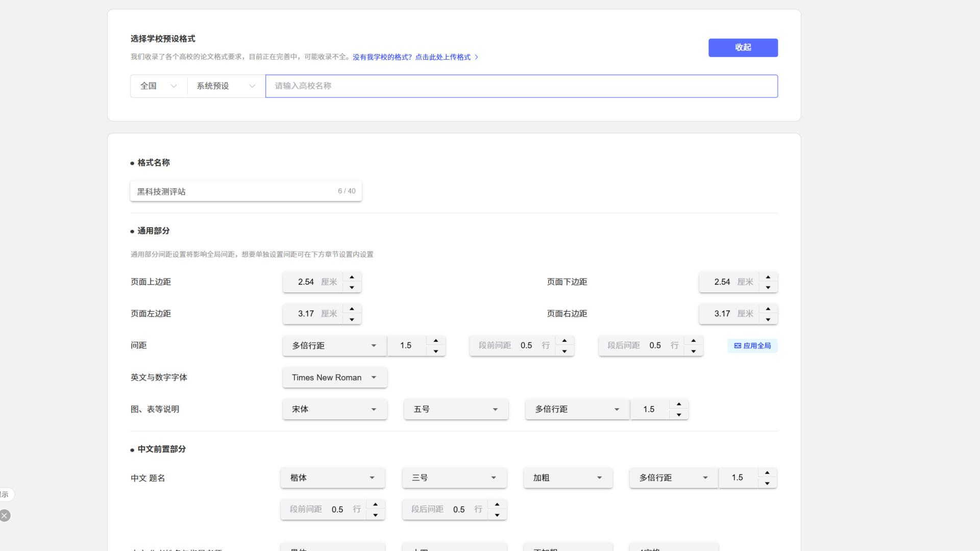Open the 五号 caption size dropdown

click(456, 409)
